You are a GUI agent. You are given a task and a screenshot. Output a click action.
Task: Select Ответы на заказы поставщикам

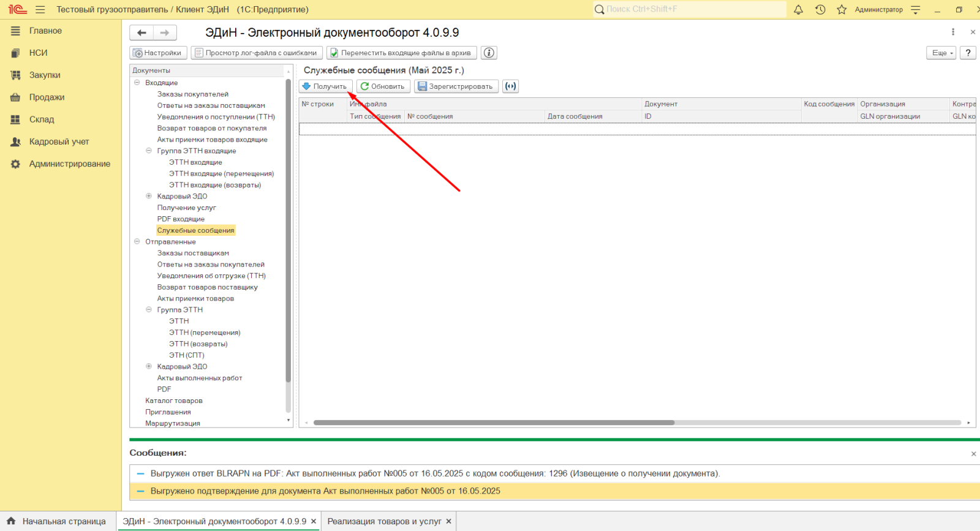tap(211, 105)
